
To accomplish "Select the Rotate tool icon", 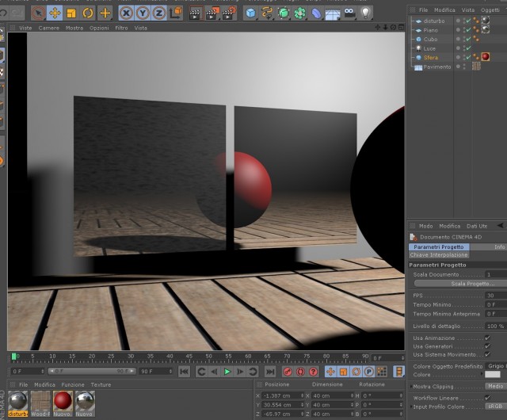I will pos(88,13).
